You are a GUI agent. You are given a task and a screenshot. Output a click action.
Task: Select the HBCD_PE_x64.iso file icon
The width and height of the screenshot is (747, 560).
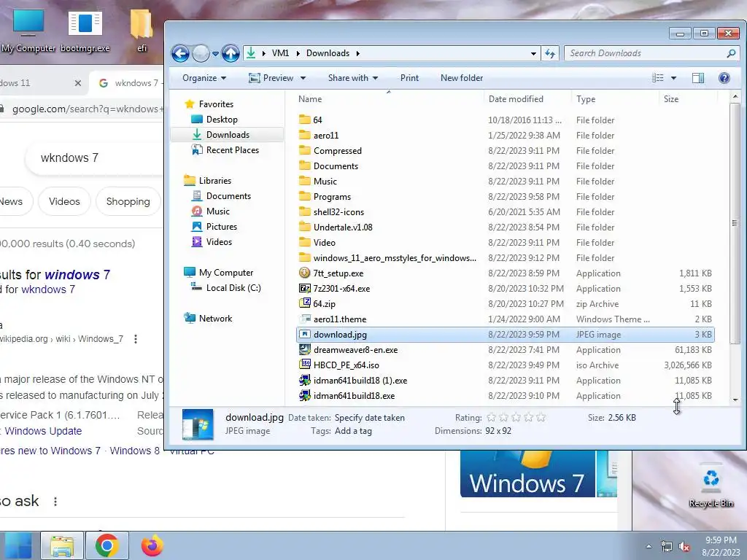(x=304, y=365)
